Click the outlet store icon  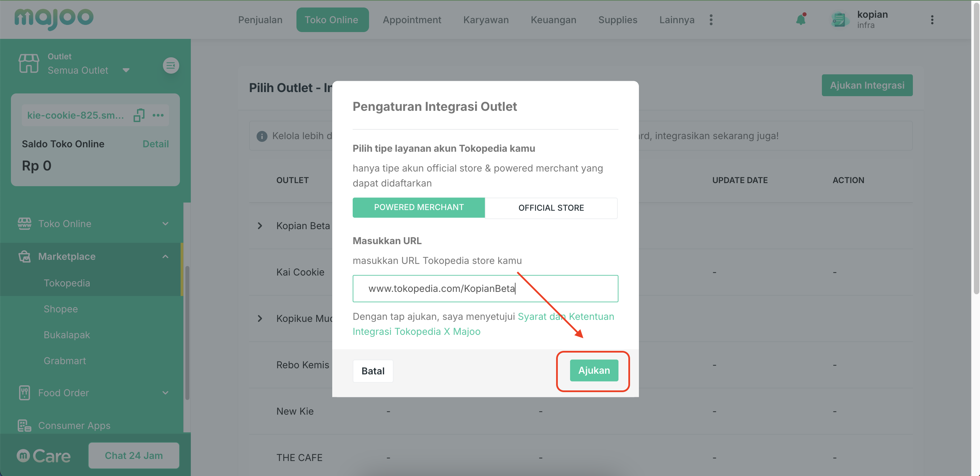(x=29, y=63)
